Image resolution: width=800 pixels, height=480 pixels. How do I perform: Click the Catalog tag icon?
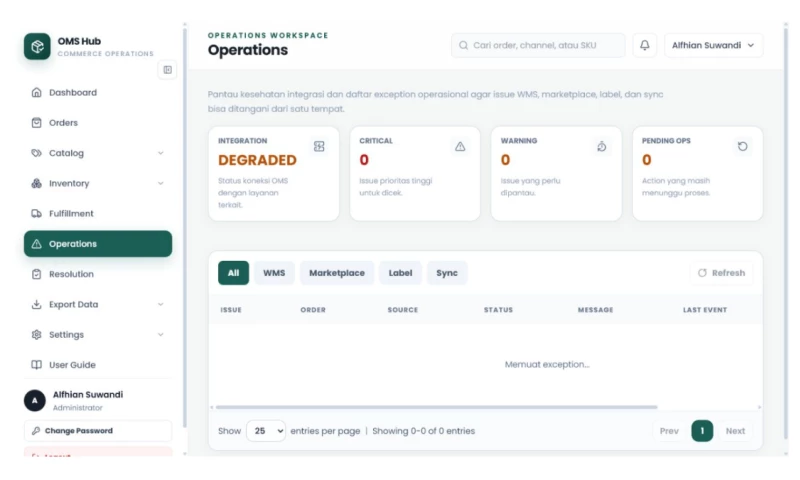pos(36,153)
